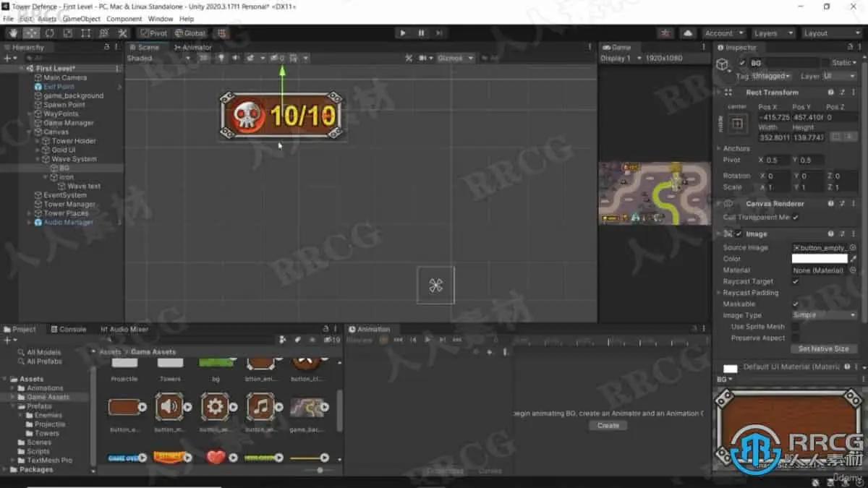Open the GameObject menu
This screenshot has height=488, width=868.
click(80, 19)
